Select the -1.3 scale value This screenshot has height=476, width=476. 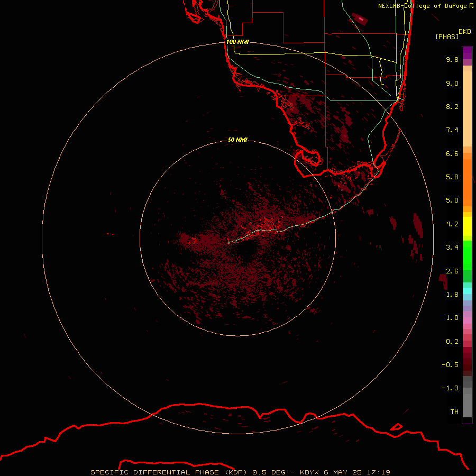point(450,388)
